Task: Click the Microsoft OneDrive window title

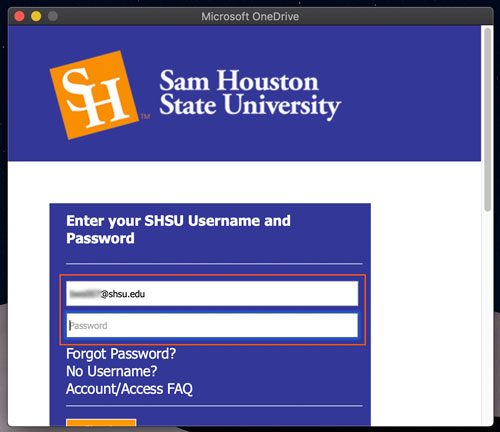Action: 250,16
